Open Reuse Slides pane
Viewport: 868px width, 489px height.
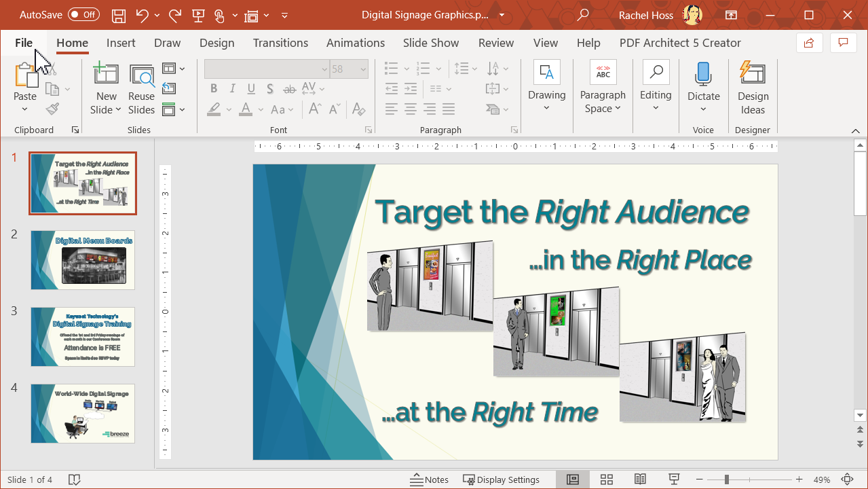(141, 88)
